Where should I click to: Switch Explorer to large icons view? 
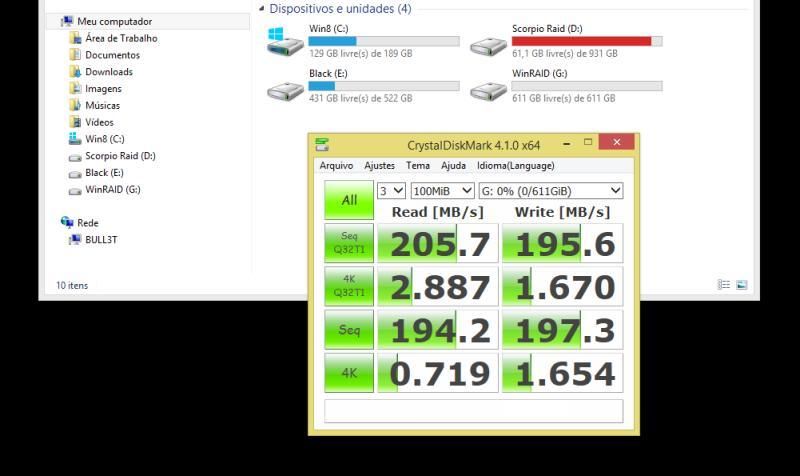tap(741, 285)
